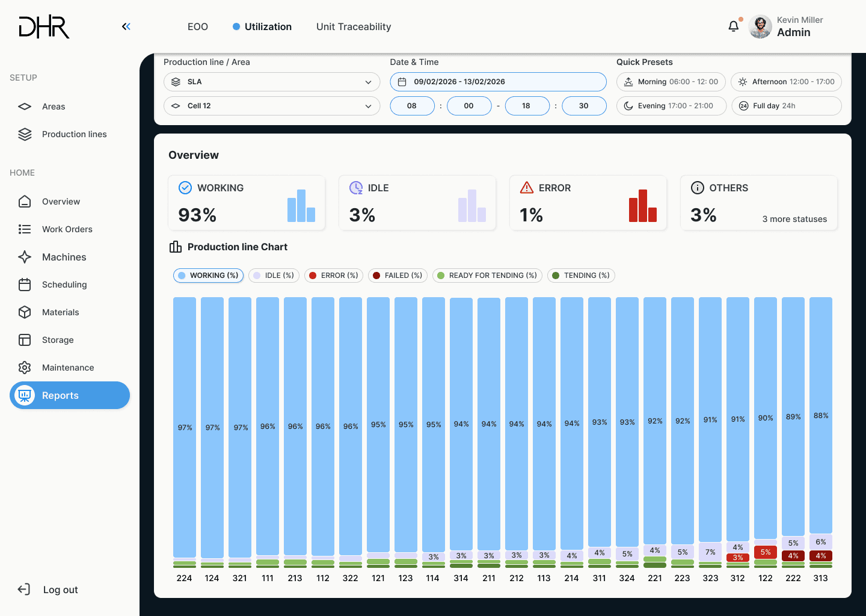Open the SLA production line dropdown
This screenshot has width=866, height=616.
pos(272,81)
